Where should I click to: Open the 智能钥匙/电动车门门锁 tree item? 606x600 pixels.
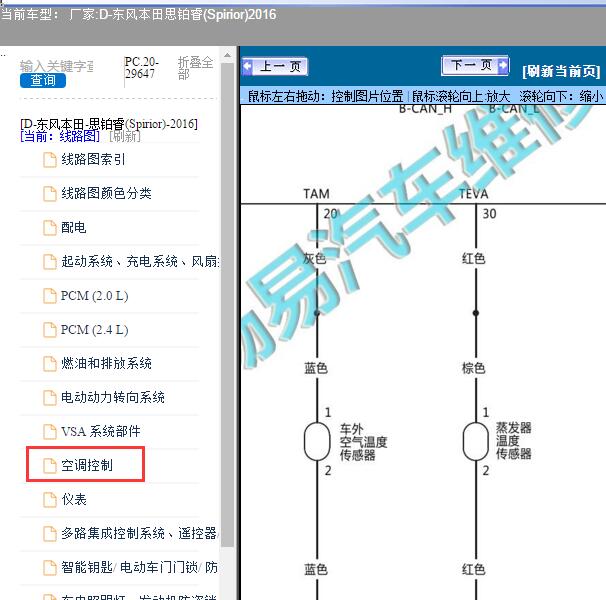coord(139,568)
